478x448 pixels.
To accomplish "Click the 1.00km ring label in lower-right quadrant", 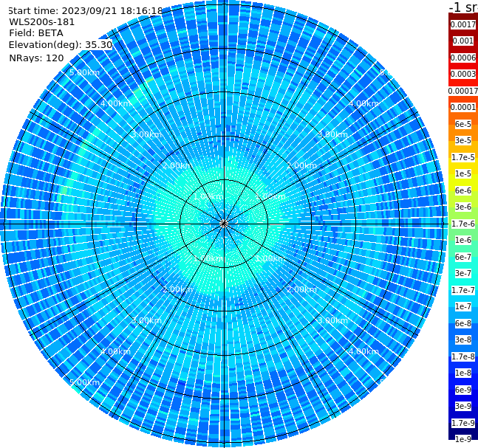I will click(270, 258).
